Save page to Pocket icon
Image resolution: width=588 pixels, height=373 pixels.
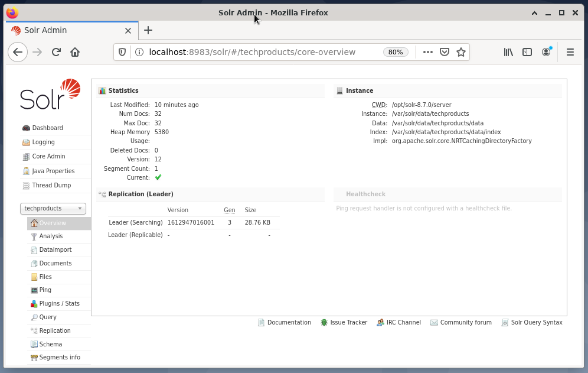(445, 52)
